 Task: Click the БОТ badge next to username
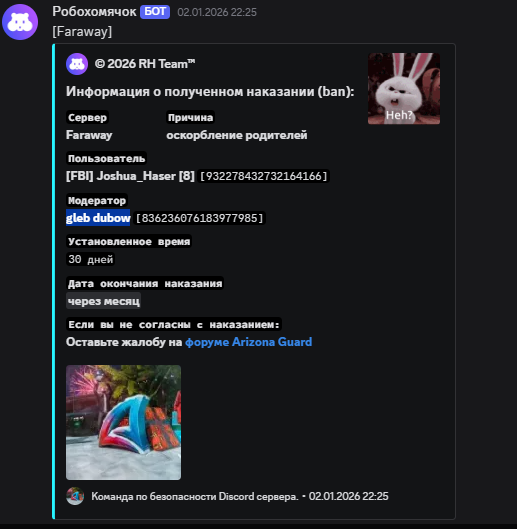[x=155, y=12]
